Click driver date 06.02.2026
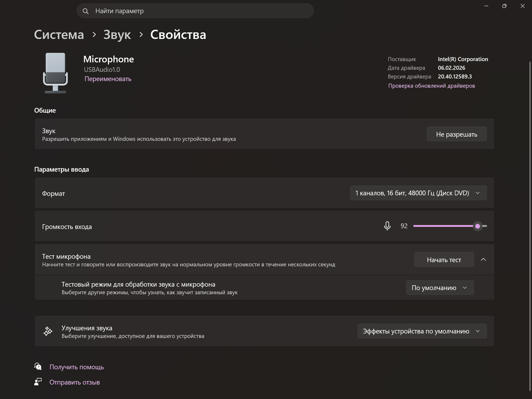Screen dimensions: 532x399 [451, 68]
